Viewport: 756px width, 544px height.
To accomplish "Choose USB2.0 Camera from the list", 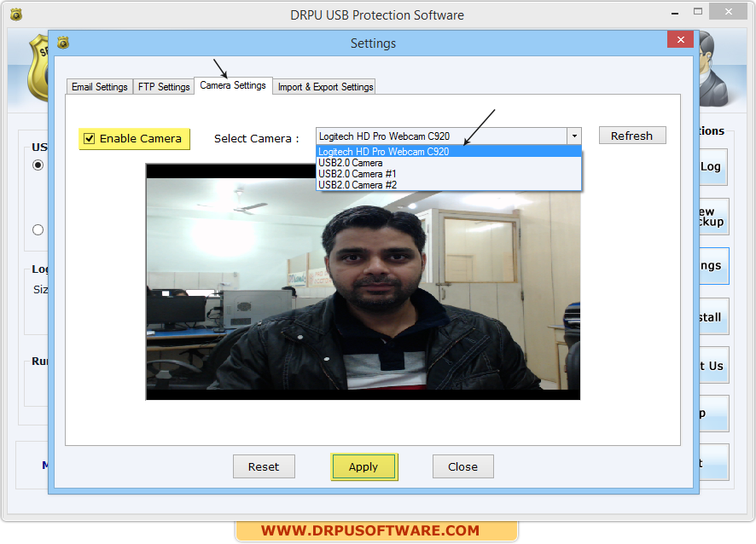I will (448, 163).
